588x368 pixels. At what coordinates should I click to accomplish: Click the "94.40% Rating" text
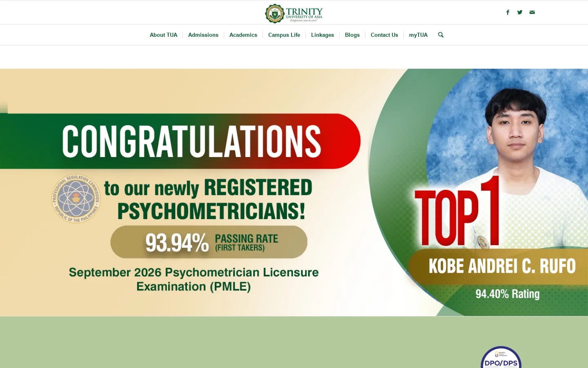click(x=508, y=294)
